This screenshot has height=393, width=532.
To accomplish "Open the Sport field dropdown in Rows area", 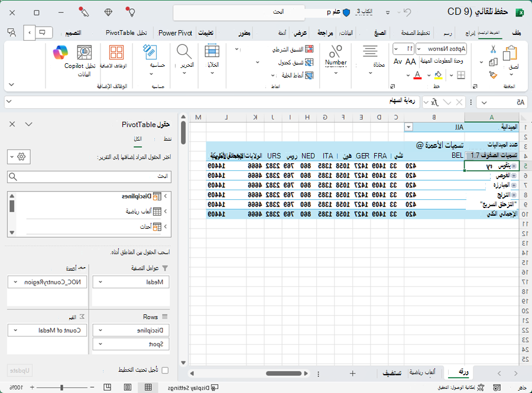I will [100, 344].
